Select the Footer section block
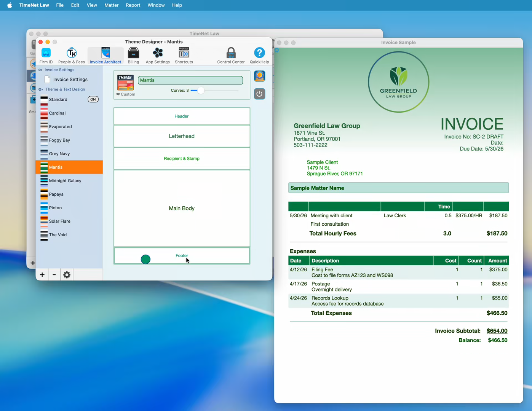This screenshot has width=532, height=411. (x=182, y=256)
